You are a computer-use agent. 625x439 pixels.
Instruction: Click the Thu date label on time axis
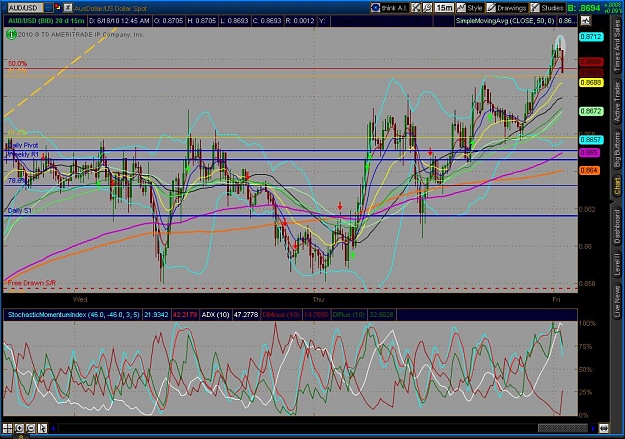(318, 299)
